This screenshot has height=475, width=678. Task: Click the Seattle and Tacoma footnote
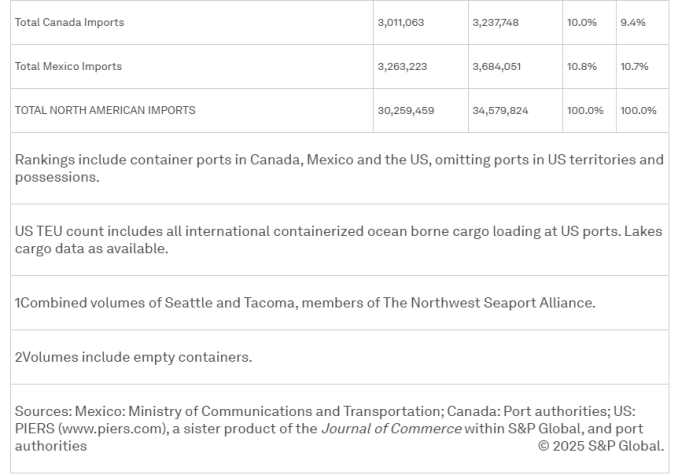[305, 303]
